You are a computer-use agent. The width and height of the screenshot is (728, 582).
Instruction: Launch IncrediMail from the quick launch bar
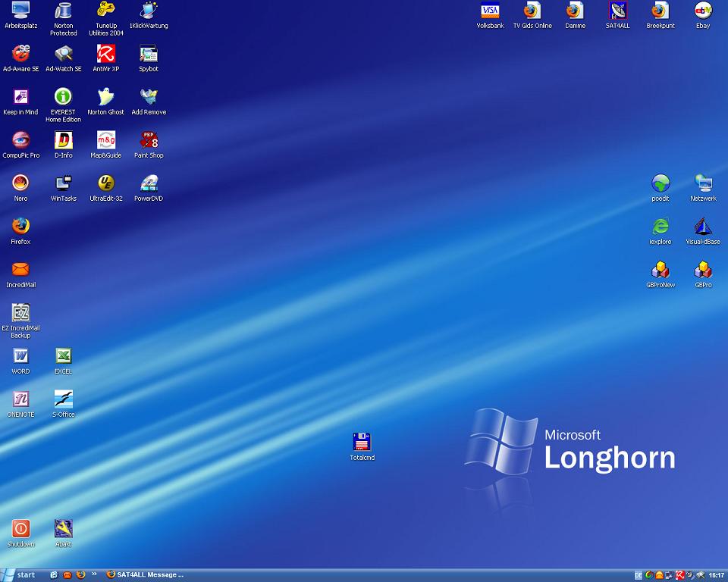pyautogui.click(x=67, y=575)
